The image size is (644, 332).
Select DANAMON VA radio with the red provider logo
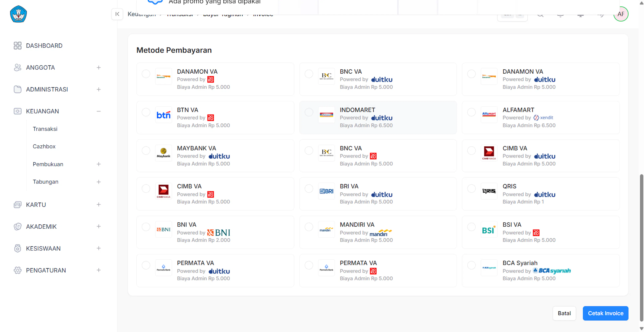pyautogui.click(x=146, y=74)
